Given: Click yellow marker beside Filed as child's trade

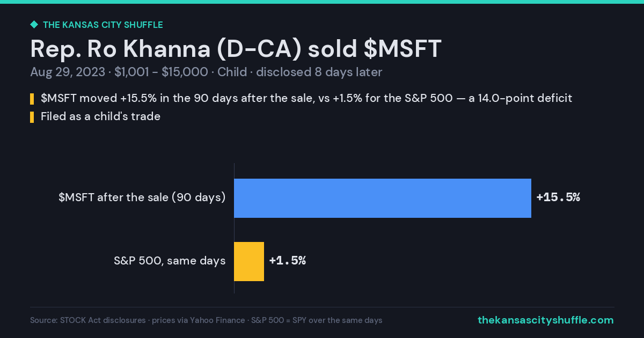Looking at the screenshot, I should pyautogui.click(x=32, y=116).
